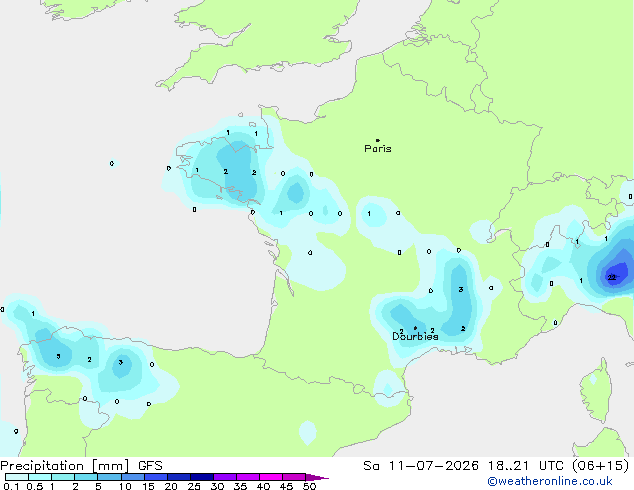Click the legend label 45
The image size is (634, 490).
tap(286, 486)
